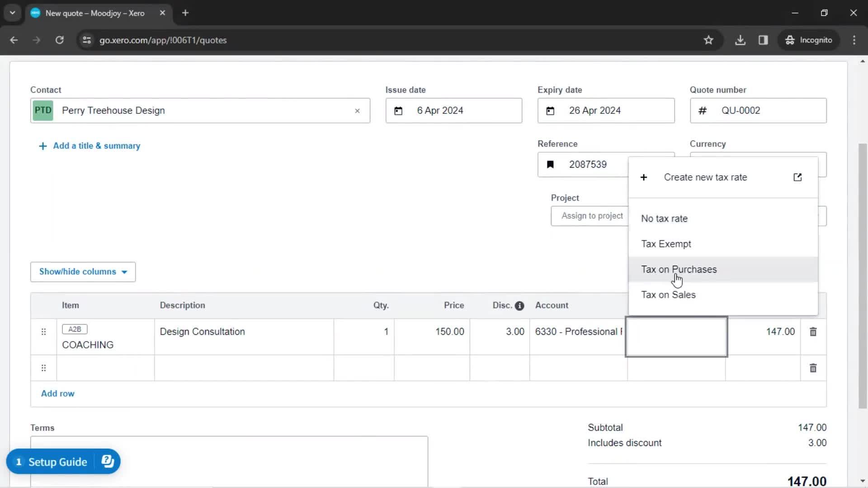
Task: Toggle the browser side panel icon
Action: pos(763,40)
